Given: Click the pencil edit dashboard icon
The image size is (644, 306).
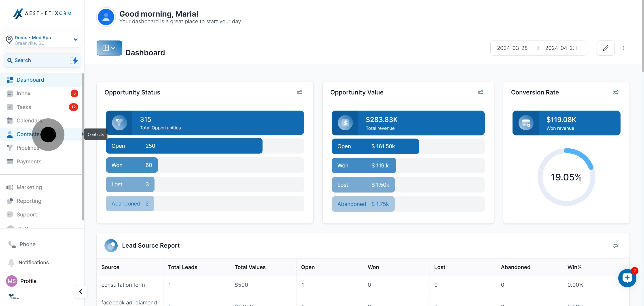Looking at the screenshot, I should coord(605,48).
